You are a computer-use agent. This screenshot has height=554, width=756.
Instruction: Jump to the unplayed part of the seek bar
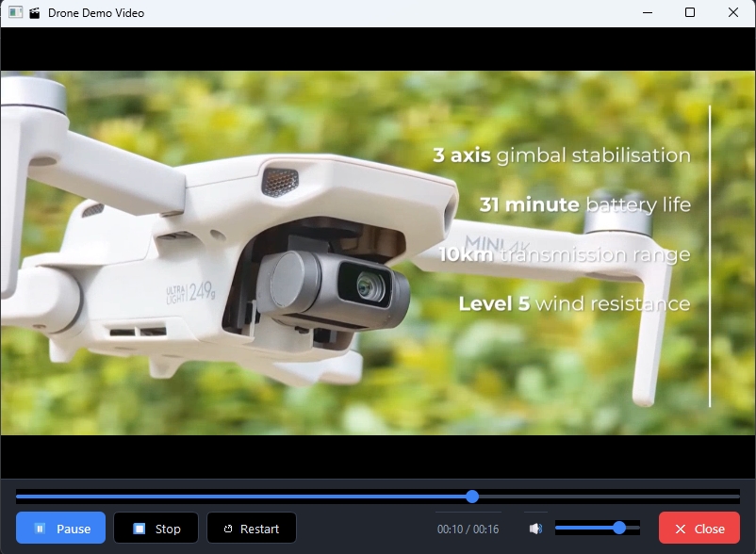point(609,497)
